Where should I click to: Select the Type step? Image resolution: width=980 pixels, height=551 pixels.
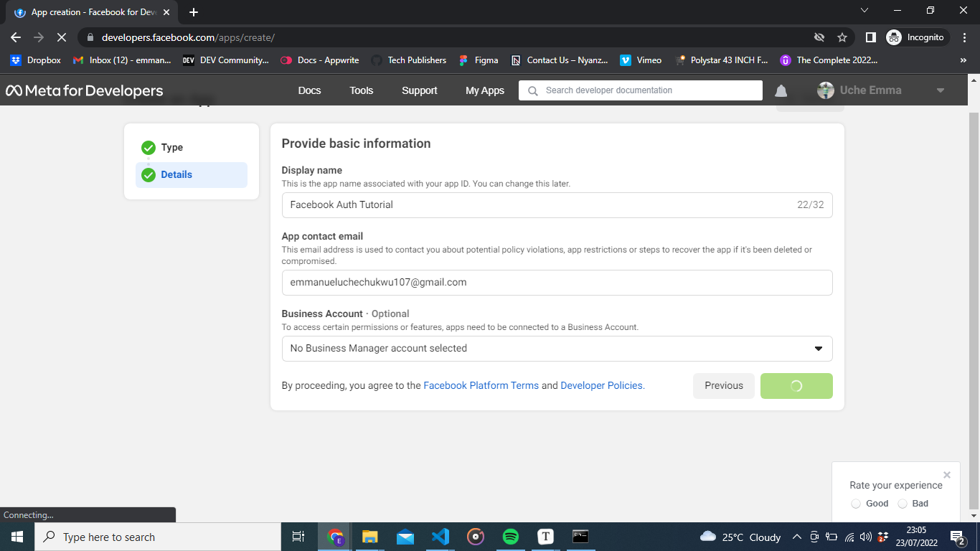click(192, 148)
